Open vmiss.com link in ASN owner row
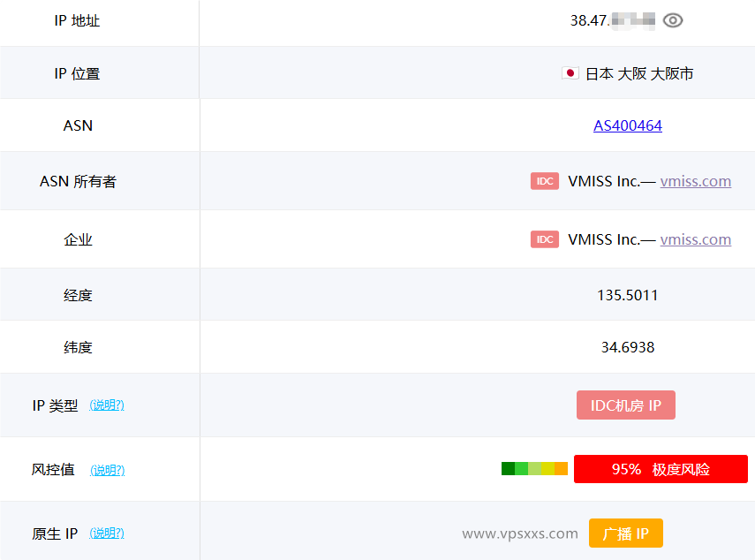This screenshot has width=755, height=560. [x=696, y=181]
